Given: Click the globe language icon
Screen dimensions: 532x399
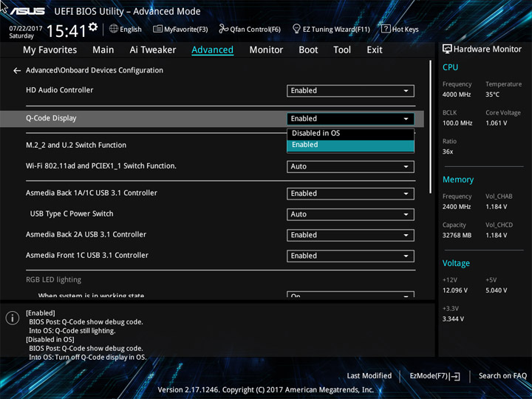Looking at the screenshot, I should 114,29.
